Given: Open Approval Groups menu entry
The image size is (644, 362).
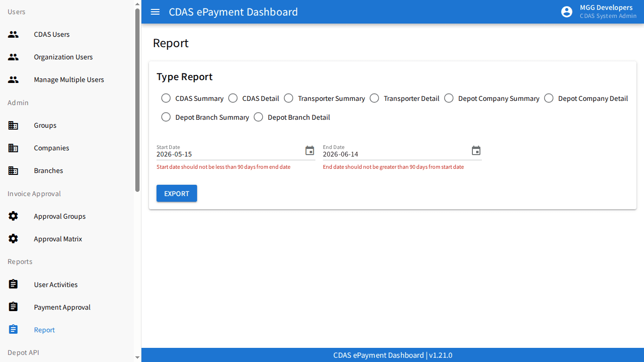Looking at the screenshot, I should [67, 216].
